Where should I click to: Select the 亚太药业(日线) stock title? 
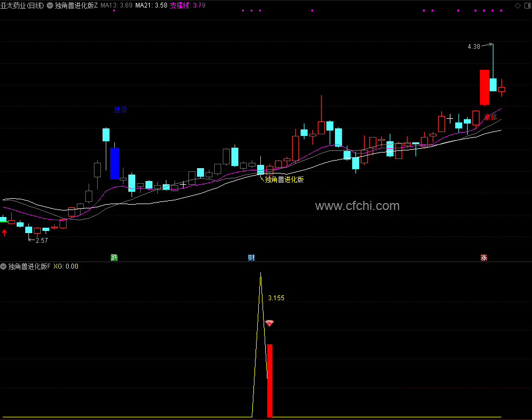pyautogui.click(x=22, y=5)
